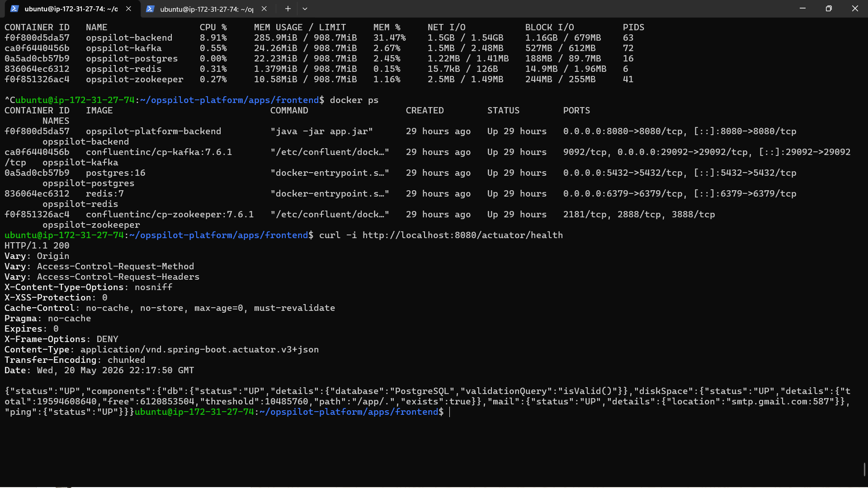Viewport: 868px width, 488px height.
Task: Click the X-Content-Type-Options: nosniff header
Action: pyautogui.click(x=89, y=287)
